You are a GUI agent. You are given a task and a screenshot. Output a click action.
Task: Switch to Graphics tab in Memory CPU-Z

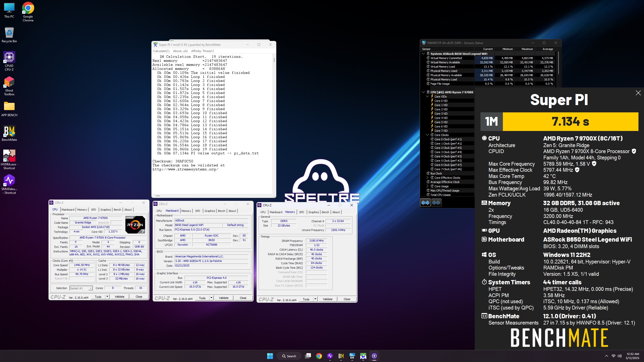[x=313, y=212]
